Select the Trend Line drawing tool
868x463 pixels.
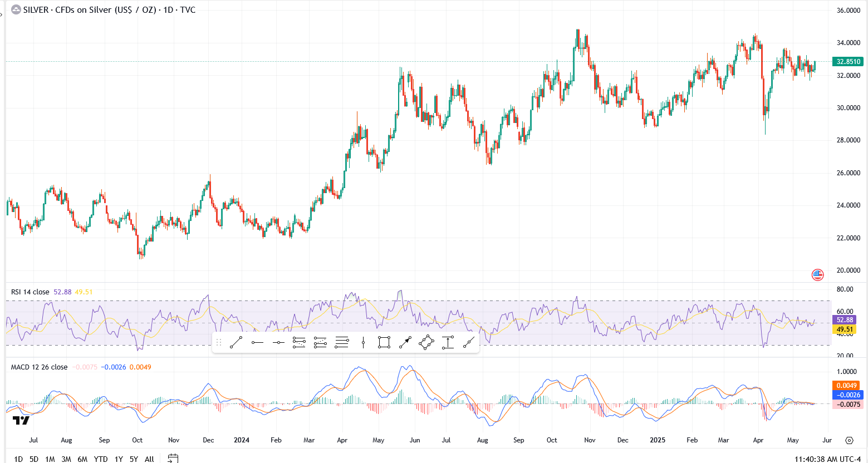(236, 342)
